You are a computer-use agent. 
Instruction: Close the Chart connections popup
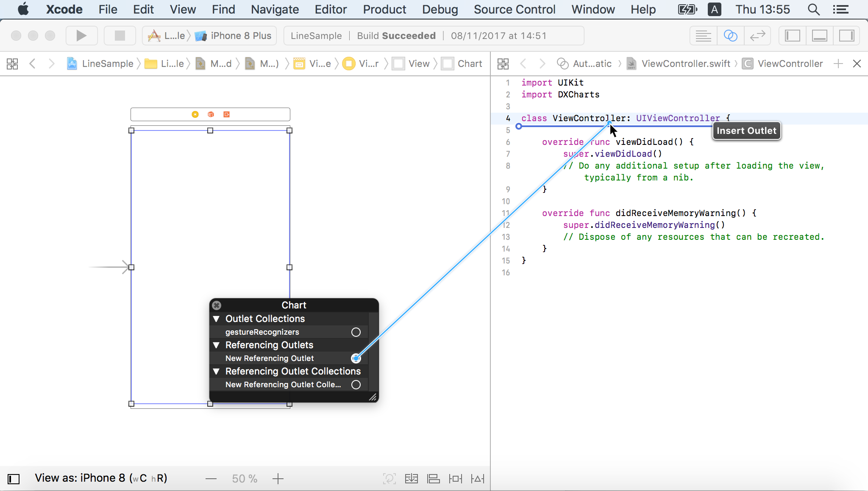click(217, 305)
